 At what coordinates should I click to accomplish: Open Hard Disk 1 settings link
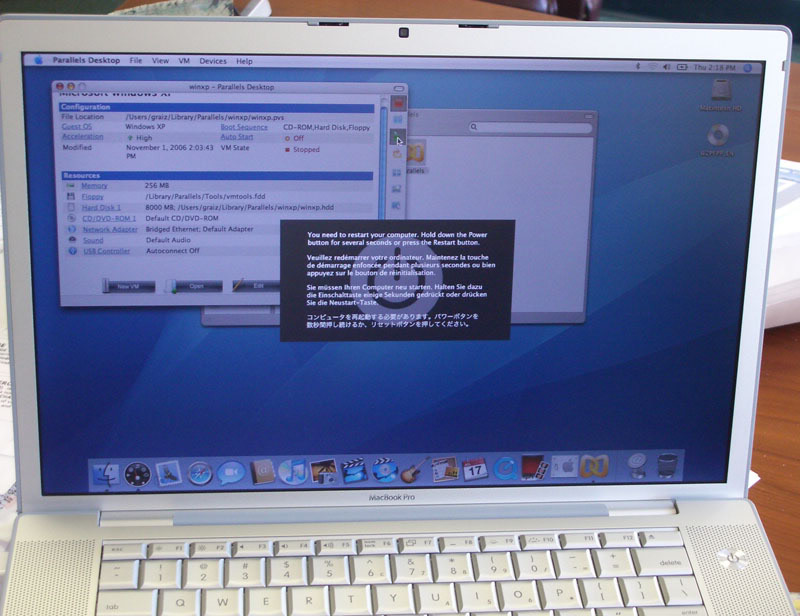(x=101, y=207)
